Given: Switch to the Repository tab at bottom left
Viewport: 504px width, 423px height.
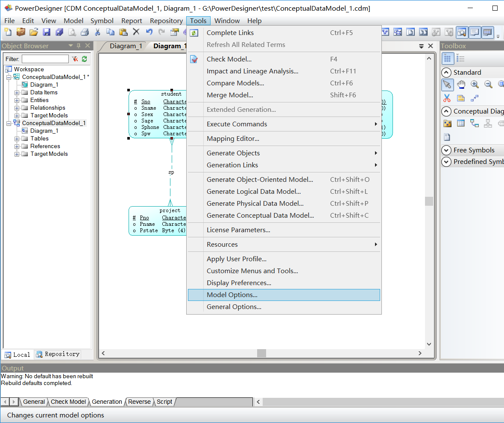Looking at the screenshot, I should [x=58, y=354].
